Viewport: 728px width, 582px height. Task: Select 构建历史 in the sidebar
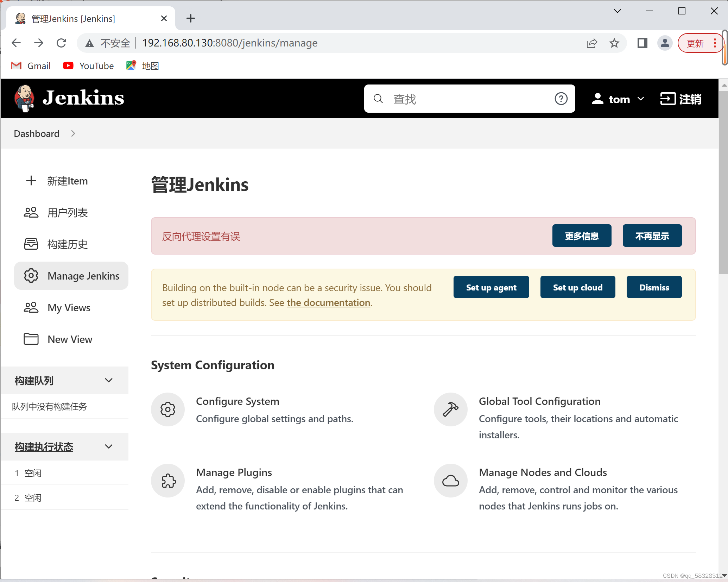click(x=67, y=244)
